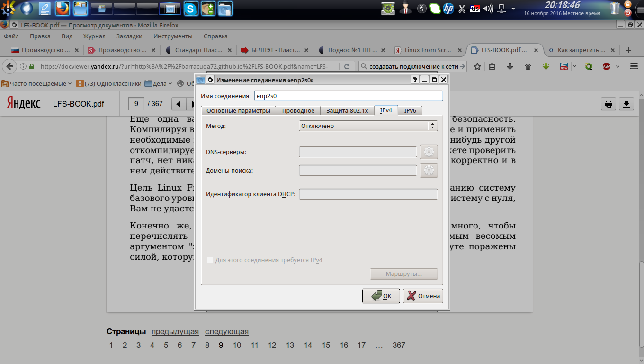644x364 pixels.
Task: Open the Klipper scissors clipboard icon
Action: pos(462,9)
